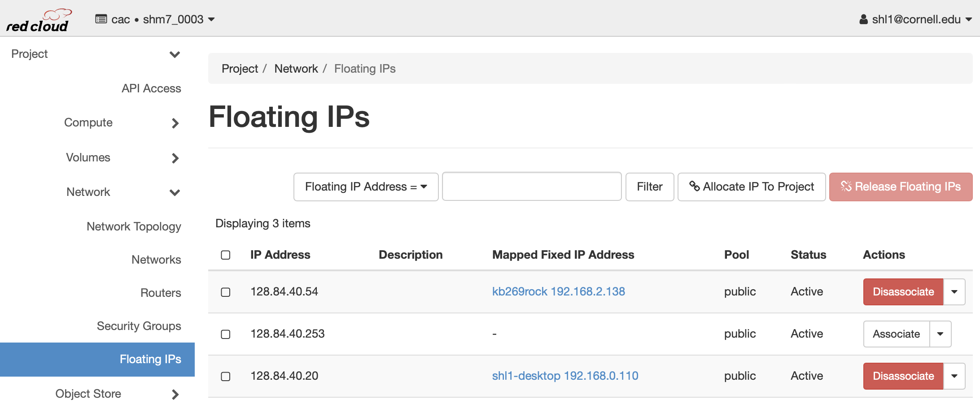Click the Description column header

411,255
